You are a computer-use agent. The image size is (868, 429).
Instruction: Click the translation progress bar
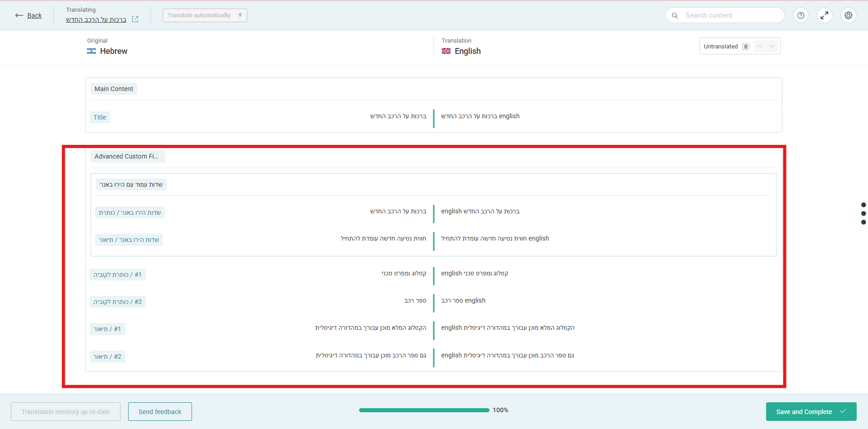click(x=424, y=410)
